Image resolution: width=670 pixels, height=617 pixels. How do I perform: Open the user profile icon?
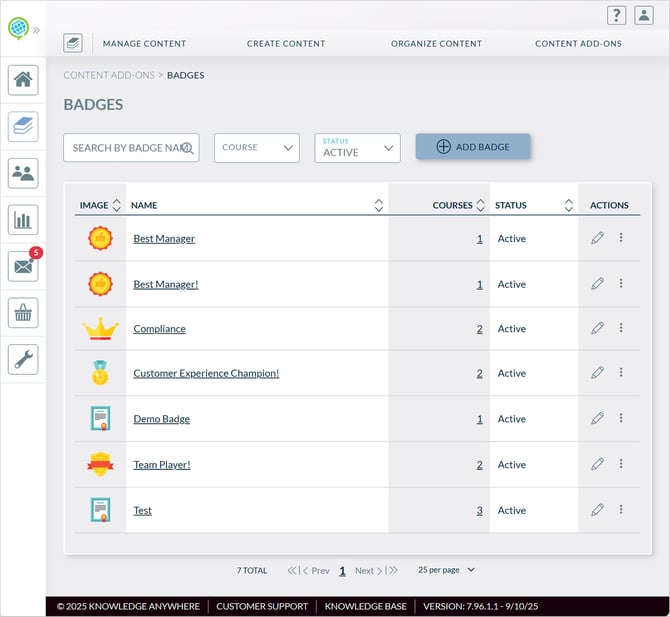click(x=644, y=16)
